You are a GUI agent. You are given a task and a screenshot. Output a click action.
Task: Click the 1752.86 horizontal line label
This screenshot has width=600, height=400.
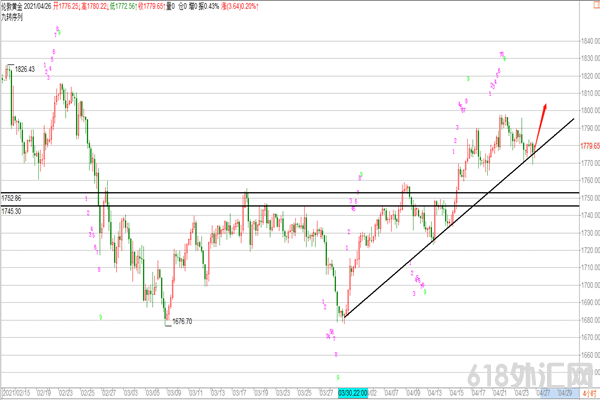[x=11, y=198]
